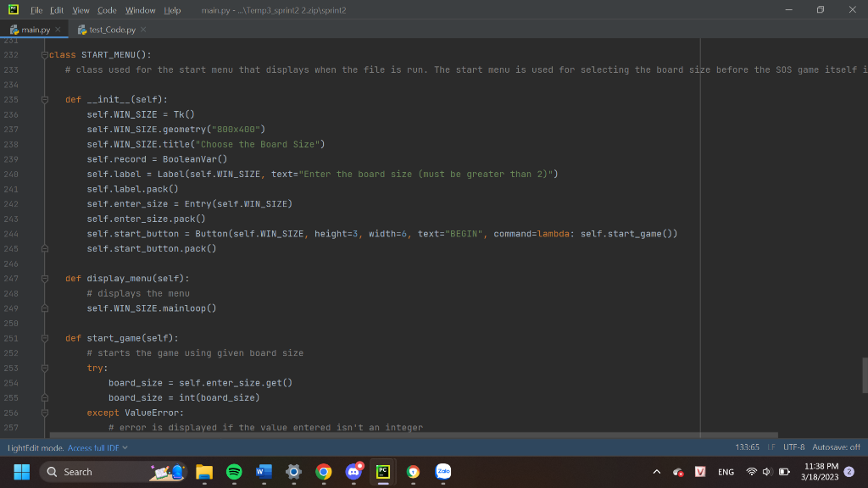Open Google Chrome from taskbar
The height and width of the screenshot is (488, 868).
pyautogui.click(x=324, y=472)
